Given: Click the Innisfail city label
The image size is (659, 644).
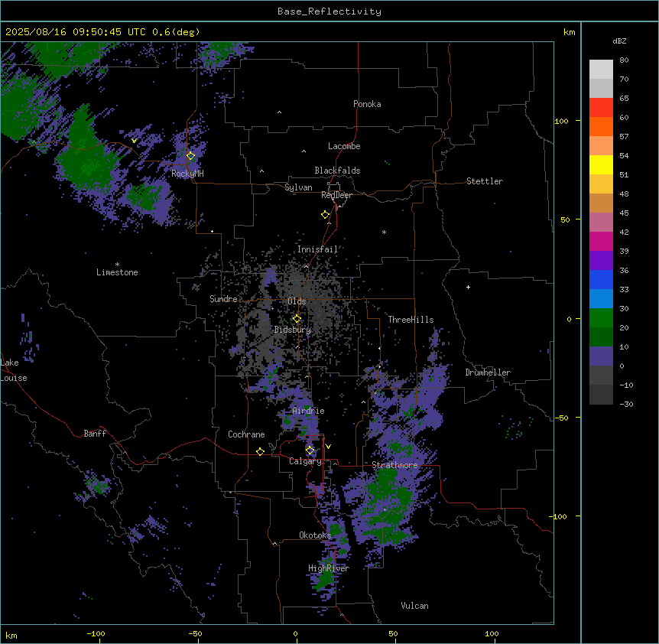Looking at the screenshot, I should tap(318, 249).
